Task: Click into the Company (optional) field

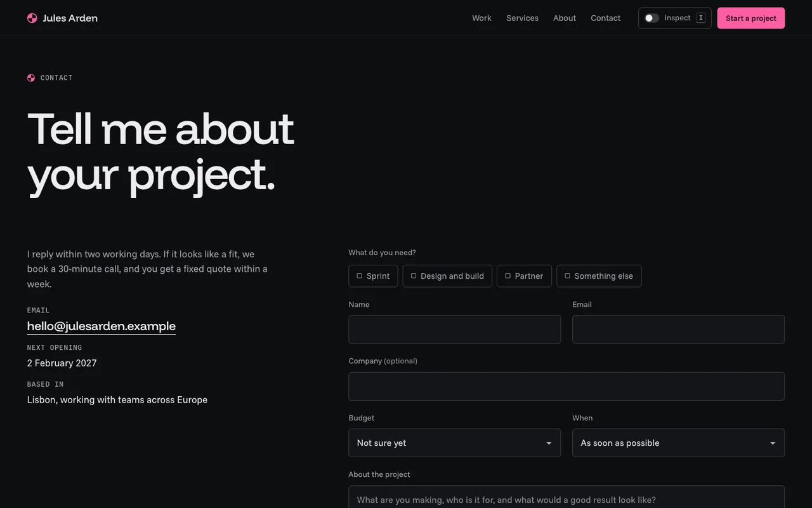Action: 566,387
